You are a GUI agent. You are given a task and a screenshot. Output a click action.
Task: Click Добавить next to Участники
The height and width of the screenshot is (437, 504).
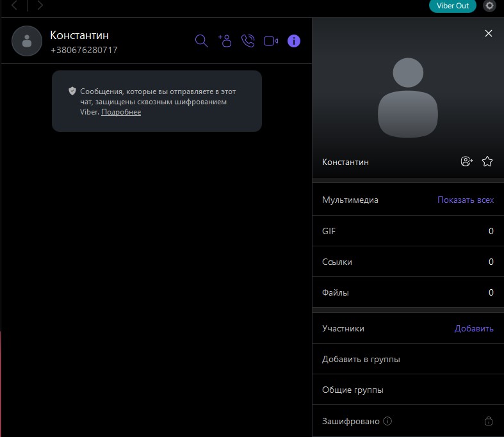coord(474,328)
